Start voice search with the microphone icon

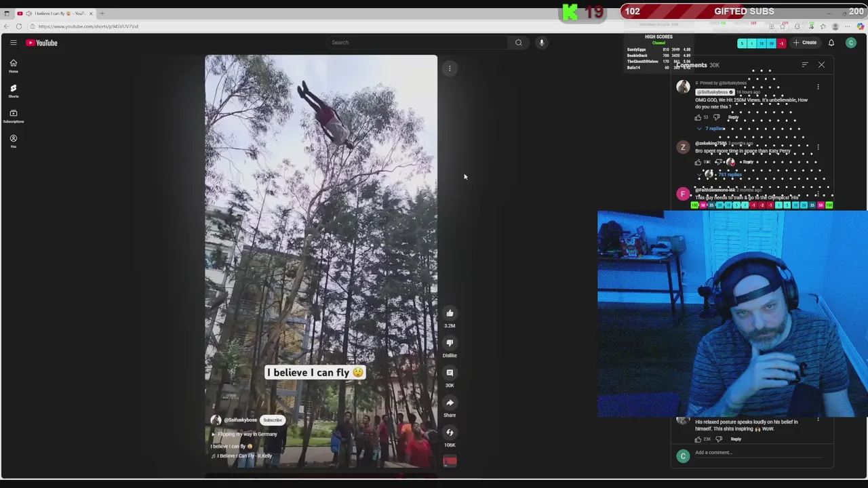coord(541,43)
